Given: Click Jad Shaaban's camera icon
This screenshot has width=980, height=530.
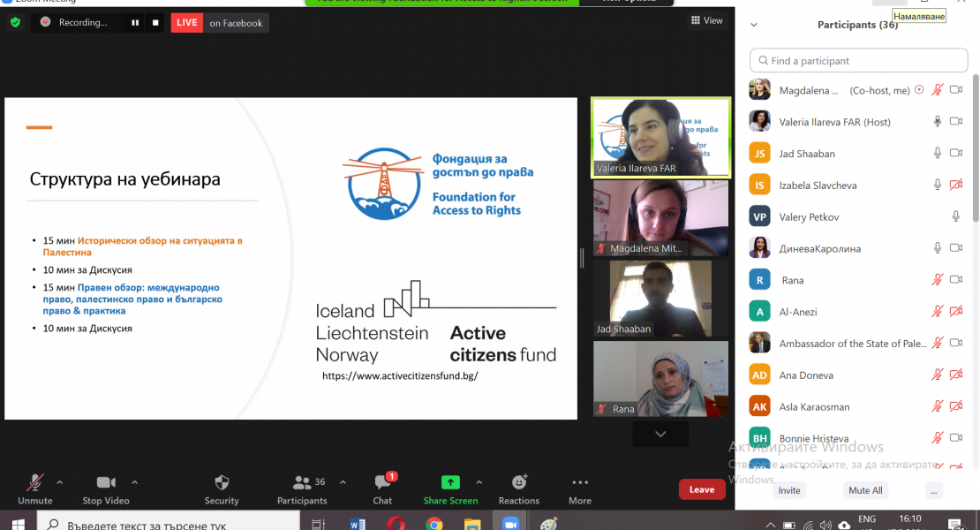Looking at the screenshot, I should click(956, 153).
